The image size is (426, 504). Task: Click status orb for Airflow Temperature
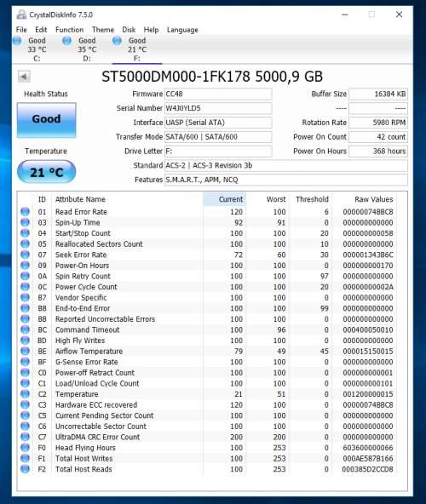pyautogui.click(x=25, y=351)
